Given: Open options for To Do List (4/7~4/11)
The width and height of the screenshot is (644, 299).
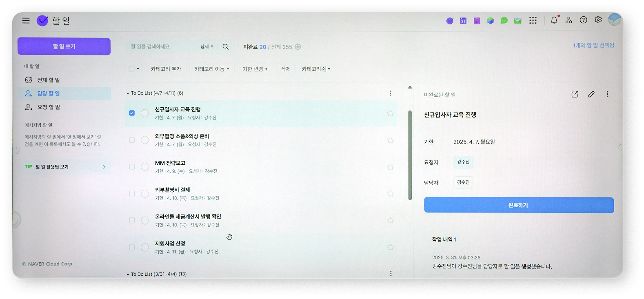Looking at the screenshot, I should 391,93.
